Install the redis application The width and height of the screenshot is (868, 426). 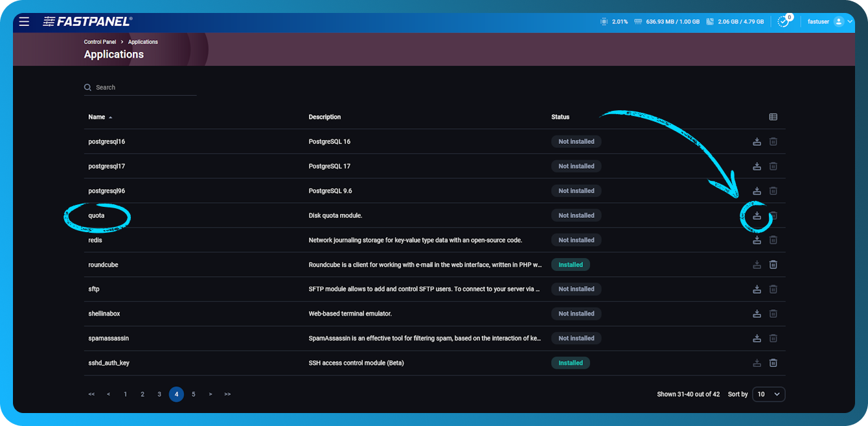757,239
